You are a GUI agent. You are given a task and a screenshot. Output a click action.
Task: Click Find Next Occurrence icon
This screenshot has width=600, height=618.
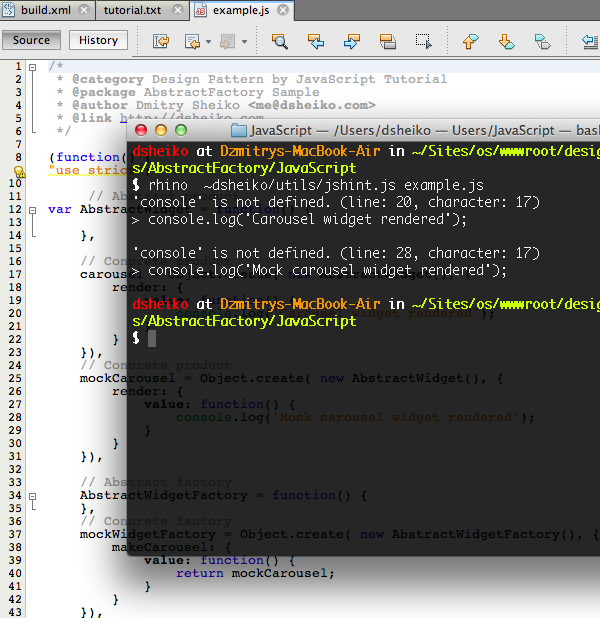[352, 41]
